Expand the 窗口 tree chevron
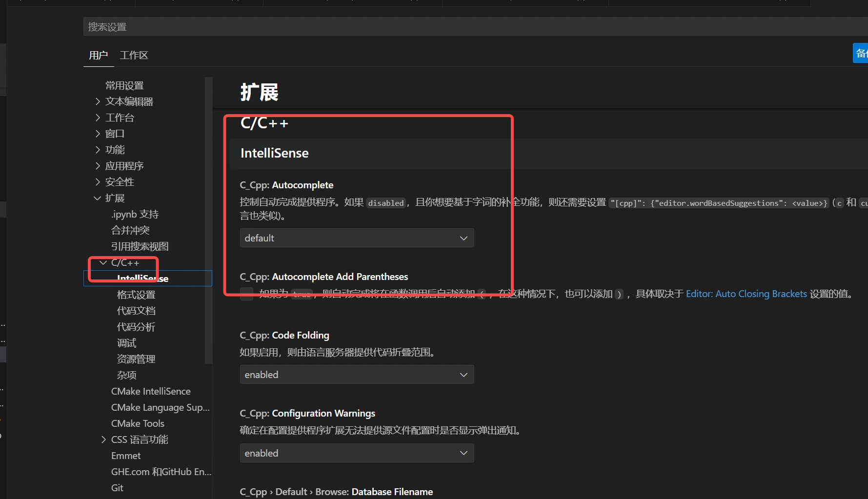The image size is (868, 499). (98, 134)
